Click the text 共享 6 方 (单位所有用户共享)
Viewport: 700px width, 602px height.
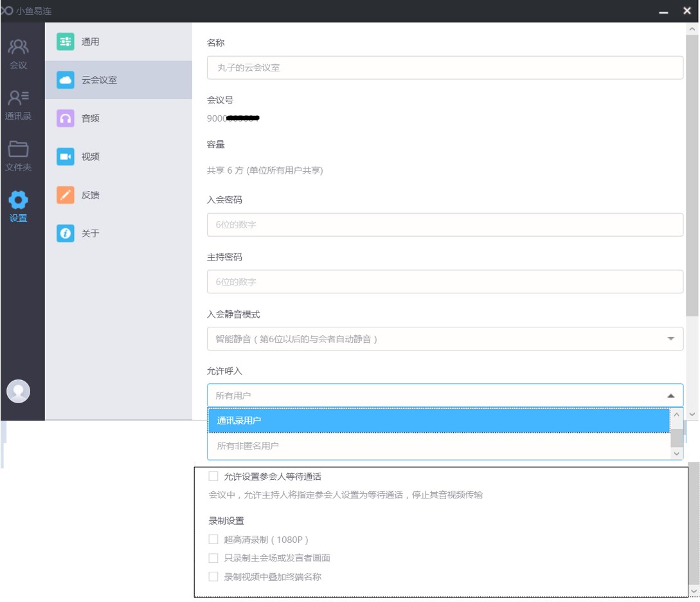pyautogui.click(x=265, y=170)
